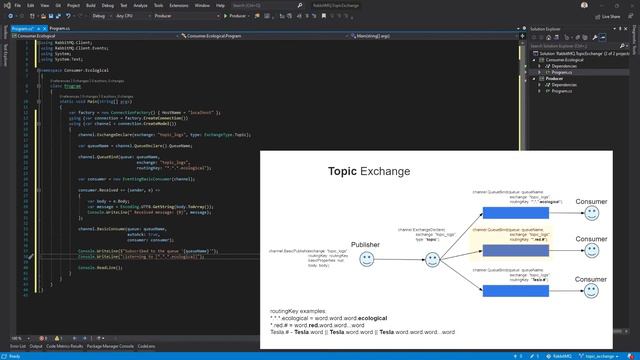640x360 pixels.
Task: Open the Edit menu
Action: click(31, 6)
